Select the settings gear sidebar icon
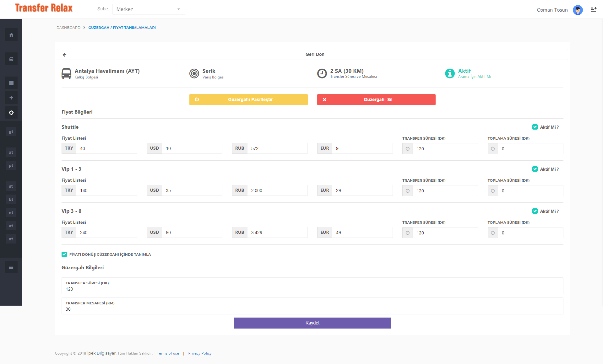 [11, 113]
